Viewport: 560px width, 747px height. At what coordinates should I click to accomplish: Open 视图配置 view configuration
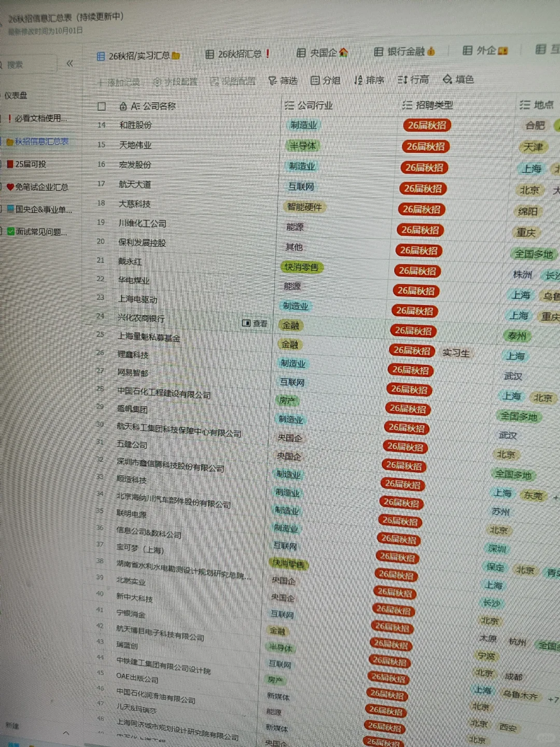[x=233, y=81]
